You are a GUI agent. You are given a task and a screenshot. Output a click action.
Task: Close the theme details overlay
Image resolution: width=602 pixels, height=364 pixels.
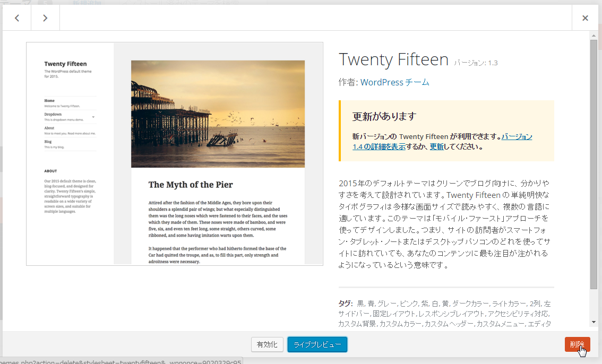[584, 18]
